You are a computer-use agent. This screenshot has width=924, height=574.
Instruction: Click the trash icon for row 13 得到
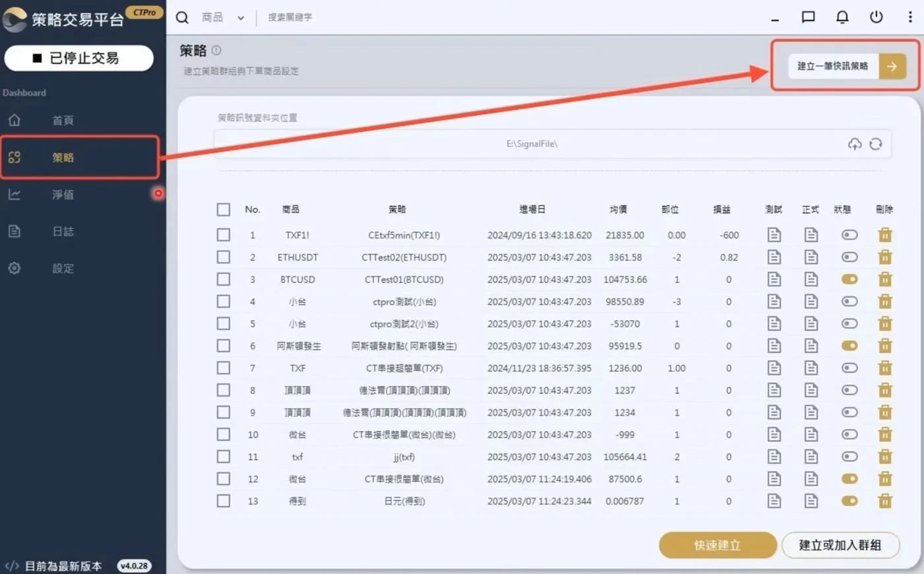click(x=885, y=501)
